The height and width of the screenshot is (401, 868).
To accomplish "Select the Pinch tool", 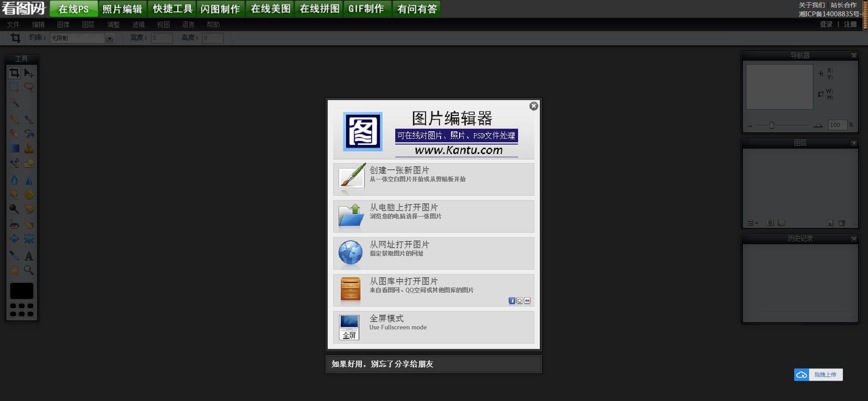I will [x=29, y=239].
